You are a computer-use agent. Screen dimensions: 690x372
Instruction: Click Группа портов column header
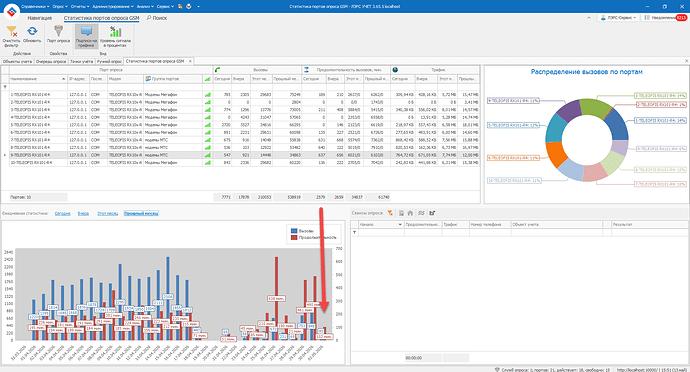point(173,79)
